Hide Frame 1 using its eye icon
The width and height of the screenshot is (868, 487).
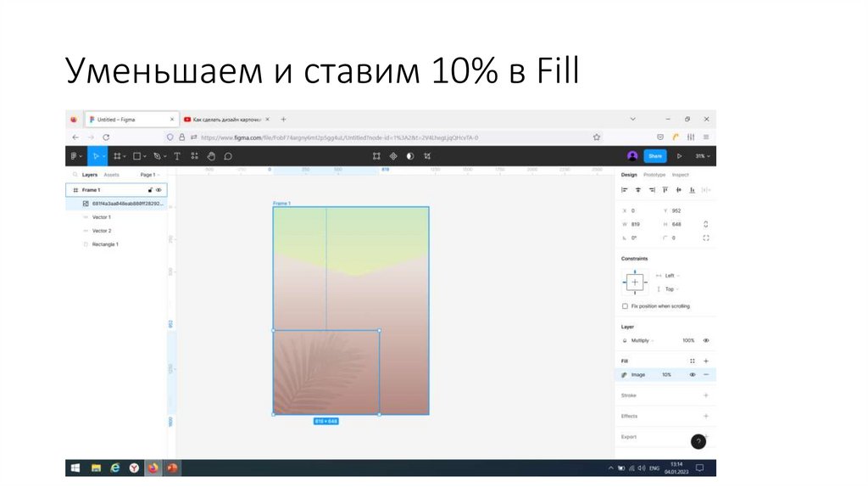click(159, 190)
